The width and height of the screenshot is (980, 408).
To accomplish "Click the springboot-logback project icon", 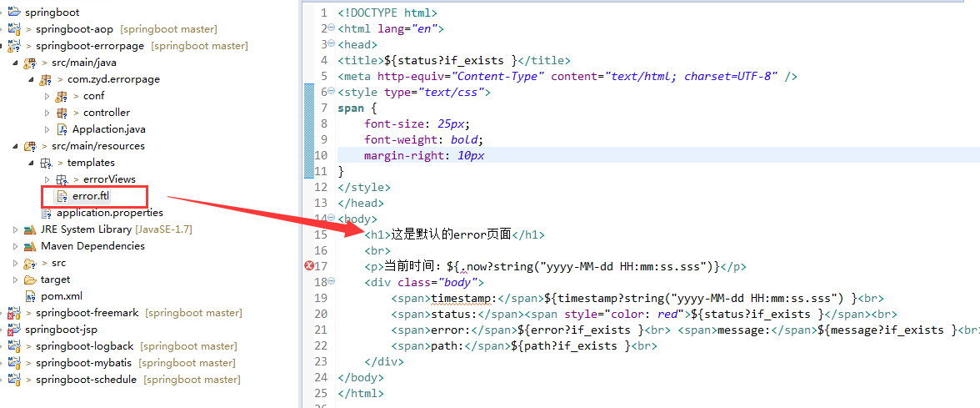I will point(13,346).
